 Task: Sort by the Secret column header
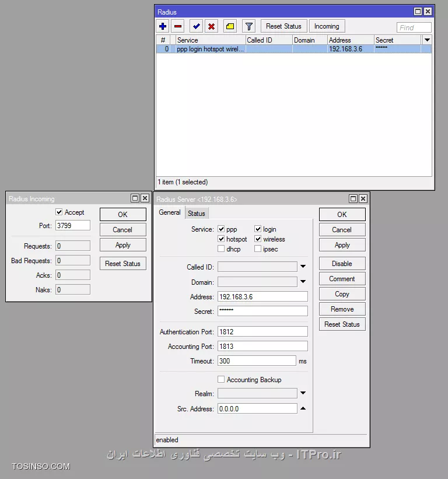coord(398,40)
